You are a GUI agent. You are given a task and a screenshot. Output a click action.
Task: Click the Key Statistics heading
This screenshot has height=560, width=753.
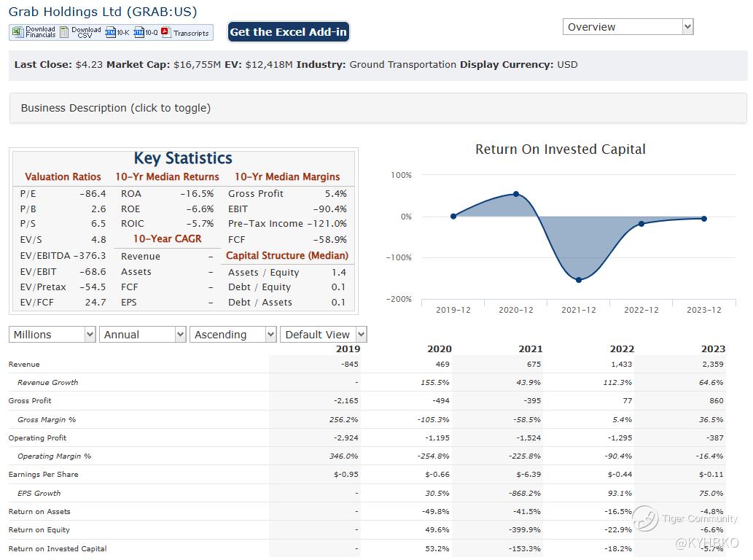(x=183, y=158)
